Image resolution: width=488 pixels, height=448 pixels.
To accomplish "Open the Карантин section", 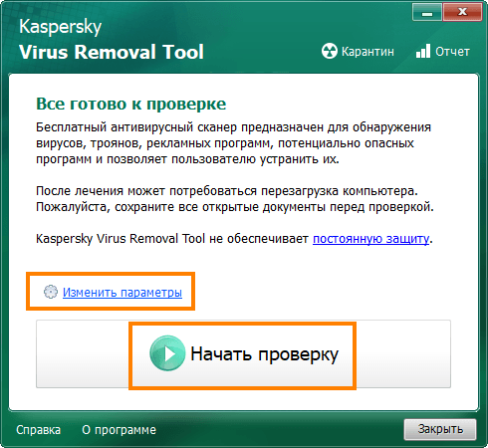I will tap(358, 52).
